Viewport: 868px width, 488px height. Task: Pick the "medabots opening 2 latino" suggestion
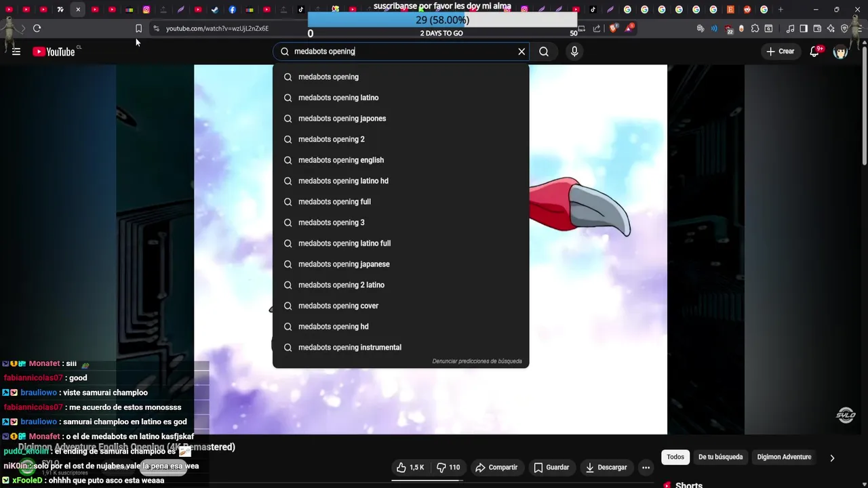tap(401, 285)
